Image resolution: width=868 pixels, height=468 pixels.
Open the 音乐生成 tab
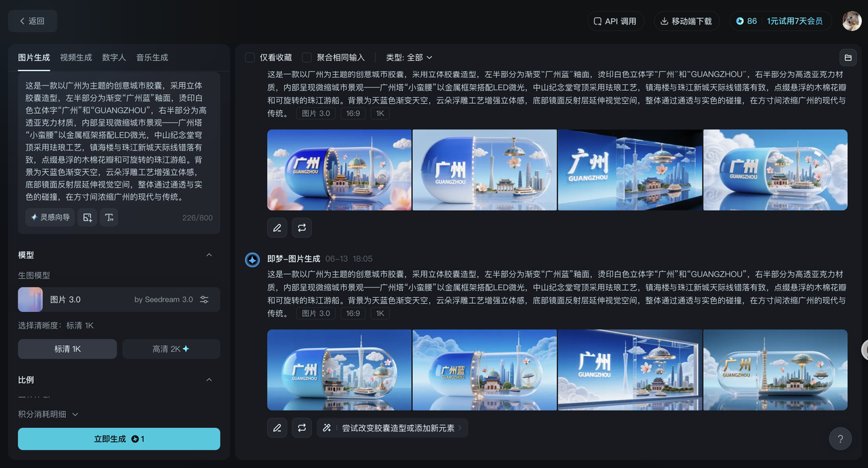coord(151,57)
